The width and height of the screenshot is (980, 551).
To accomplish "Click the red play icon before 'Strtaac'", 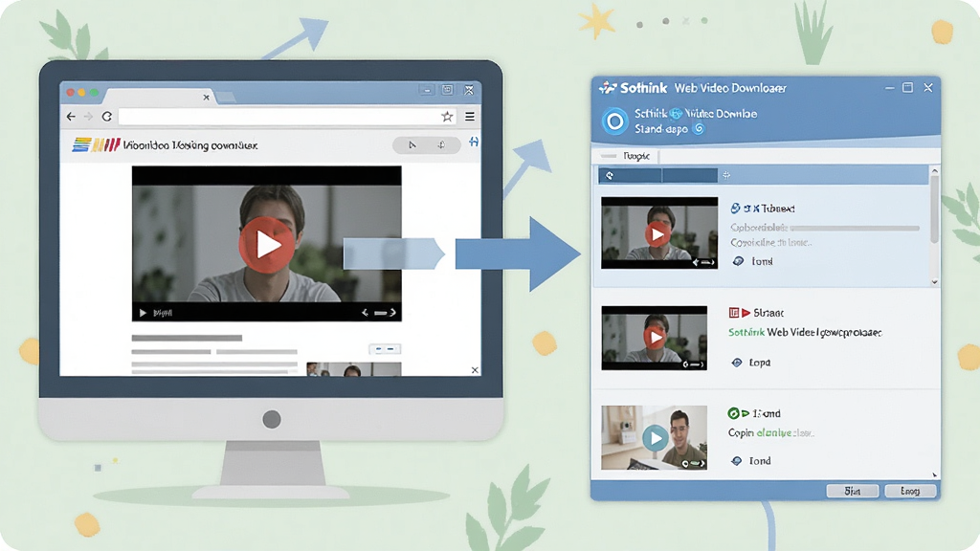I will click(746, 313).
